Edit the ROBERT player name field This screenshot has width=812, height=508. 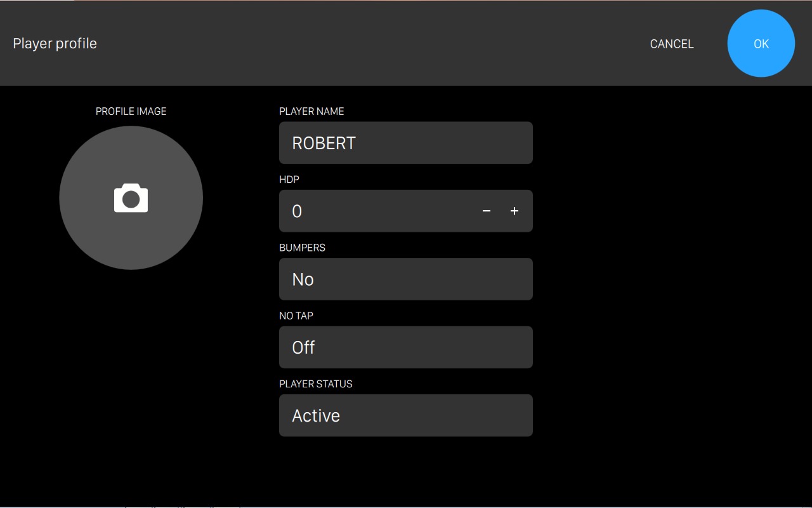click(405, 143)
